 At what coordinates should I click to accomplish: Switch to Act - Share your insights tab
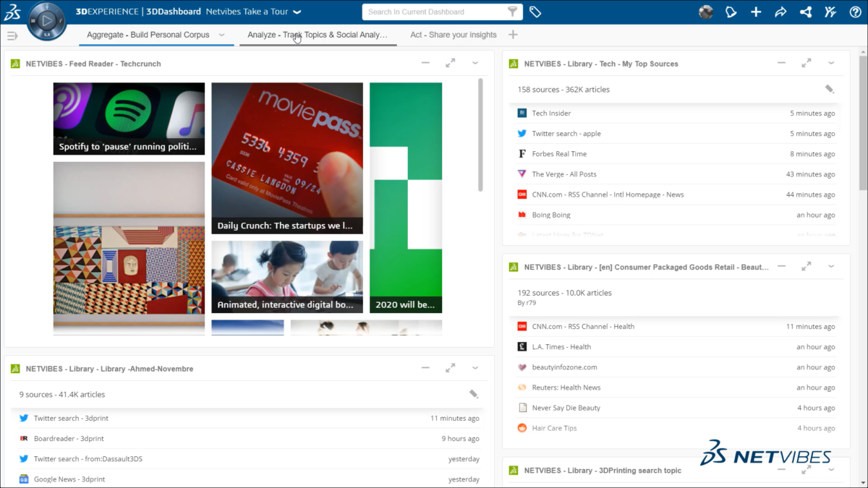(x=454, y=35)
